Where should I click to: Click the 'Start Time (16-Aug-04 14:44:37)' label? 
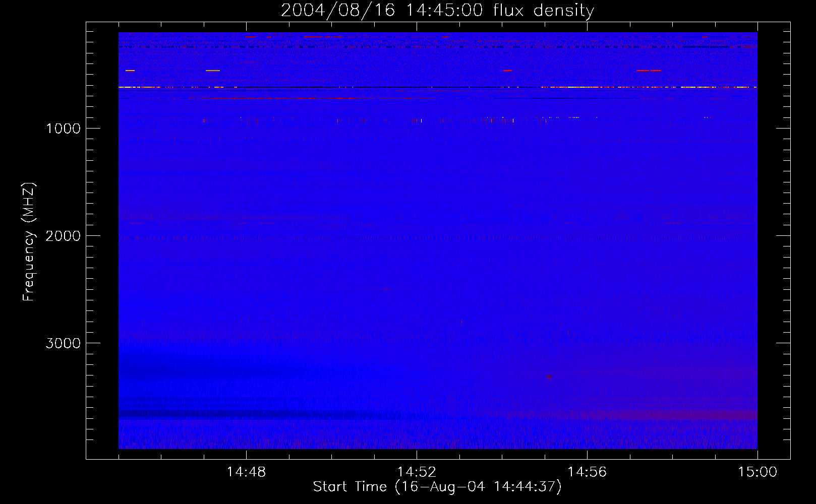[437, 487]
